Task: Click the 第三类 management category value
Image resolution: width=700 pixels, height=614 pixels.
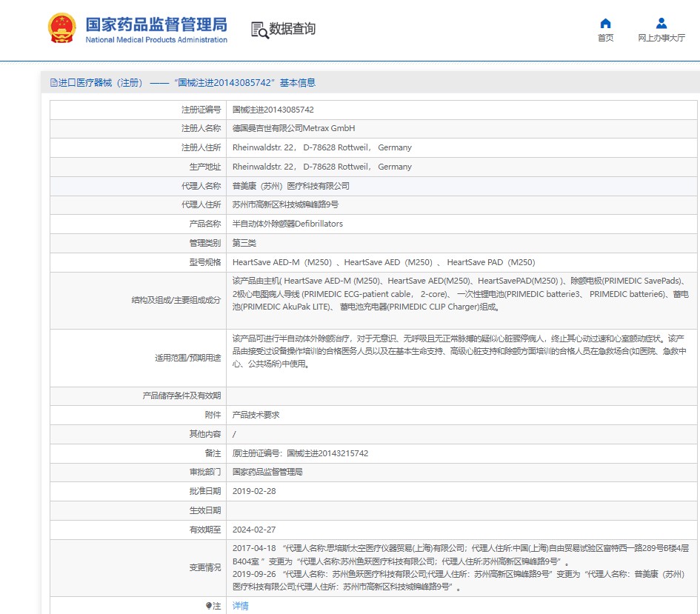Action: 244,243
